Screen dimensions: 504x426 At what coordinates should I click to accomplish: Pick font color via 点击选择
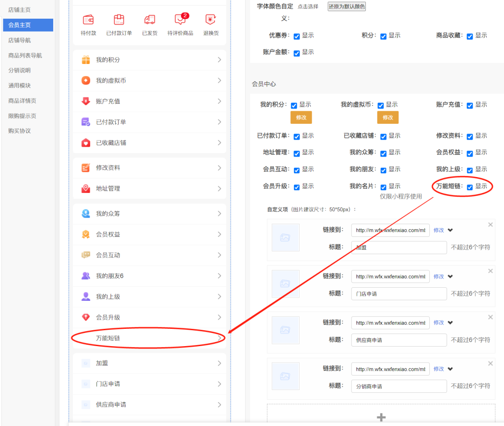click(x=308, y=7)
